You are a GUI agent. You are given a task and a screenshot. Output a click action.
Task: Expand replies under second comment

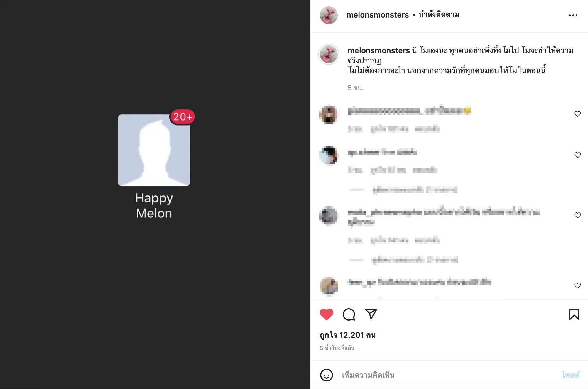point(403,190)
